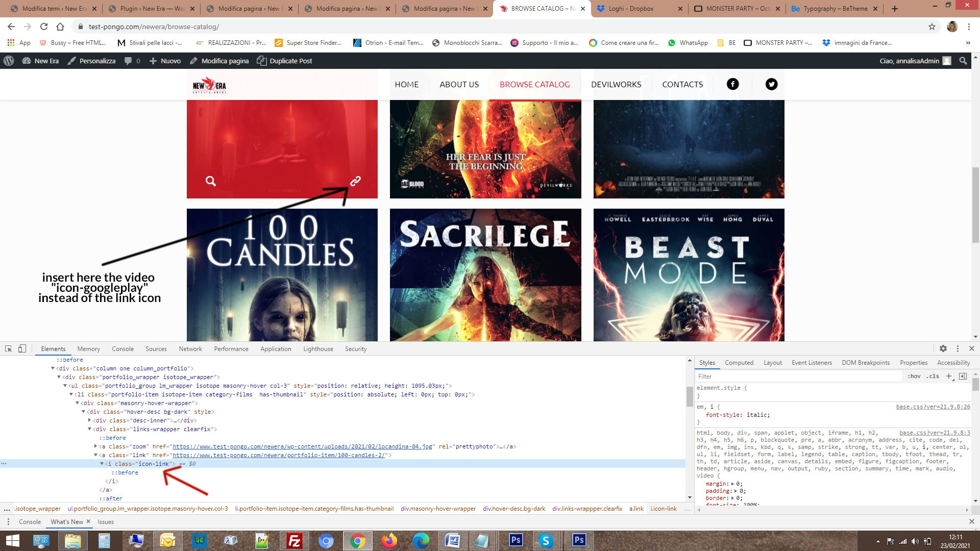Click the Twitter icon in site header
The width and height of the screenshot is (980, 551).
[771, 84]
